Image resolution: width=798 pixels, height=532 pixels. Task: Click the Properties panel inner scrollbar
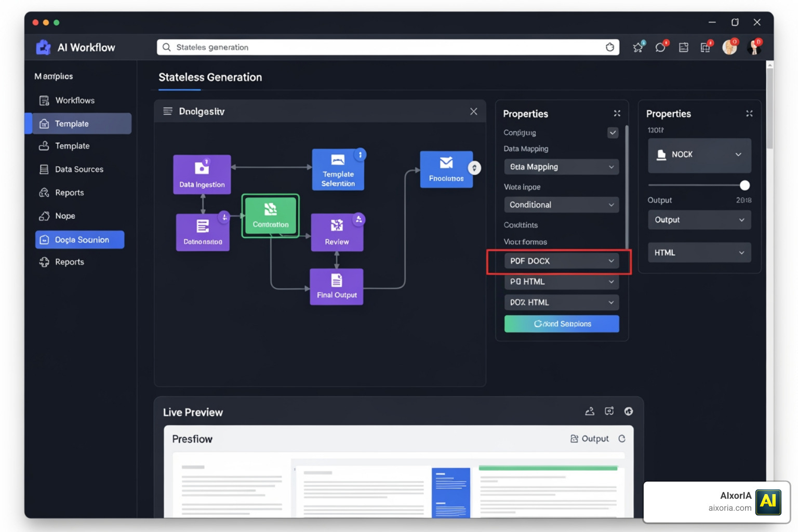tap(627, 187)
